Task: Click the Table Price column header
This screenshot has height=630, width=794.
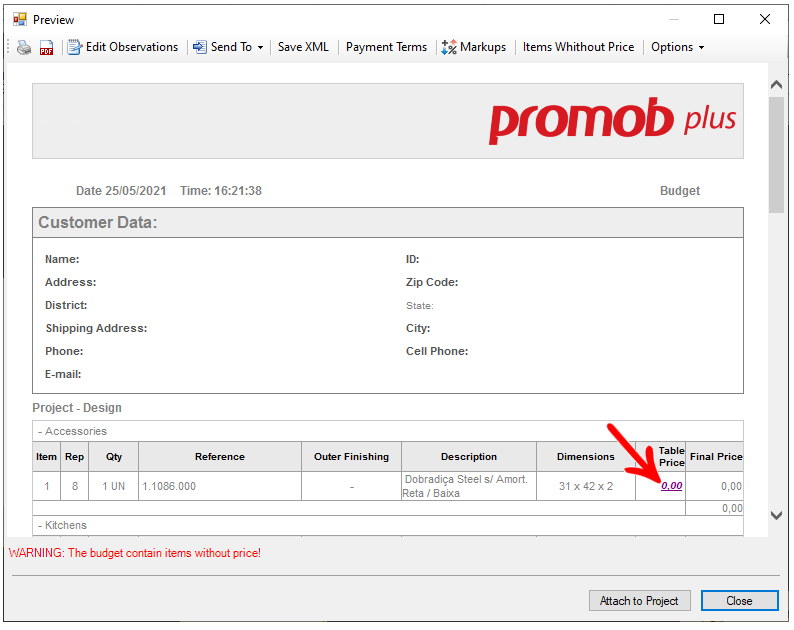Action: click(x=661, y=457)
